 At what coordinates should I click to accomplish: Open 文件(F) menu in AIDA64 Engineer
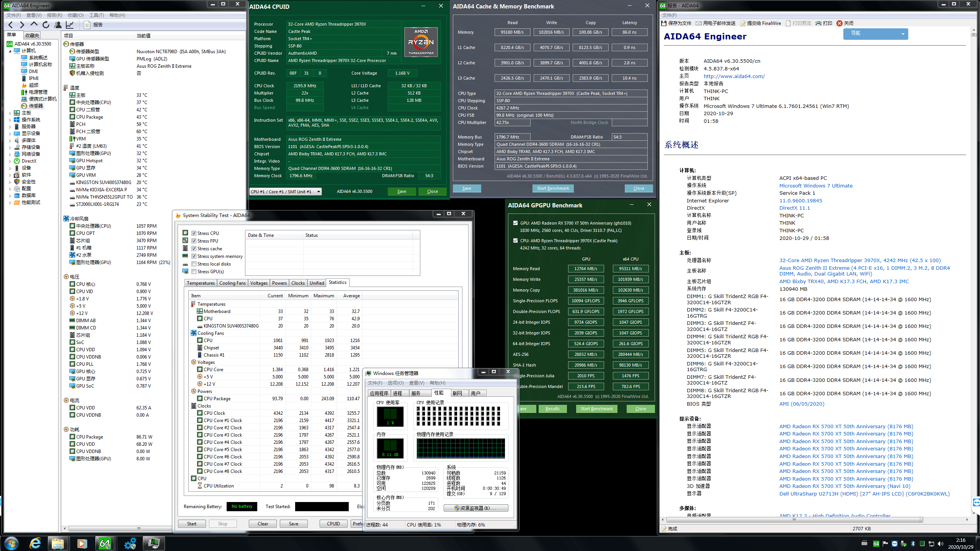pyautogui.click(x=14, y=15)
